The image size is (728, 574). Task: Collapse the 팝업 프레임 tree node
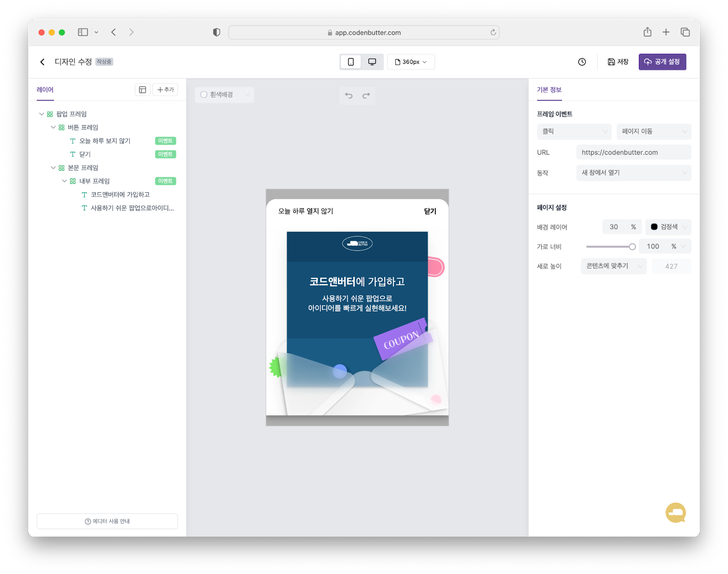pyautogui.click(x=41, y=114)
